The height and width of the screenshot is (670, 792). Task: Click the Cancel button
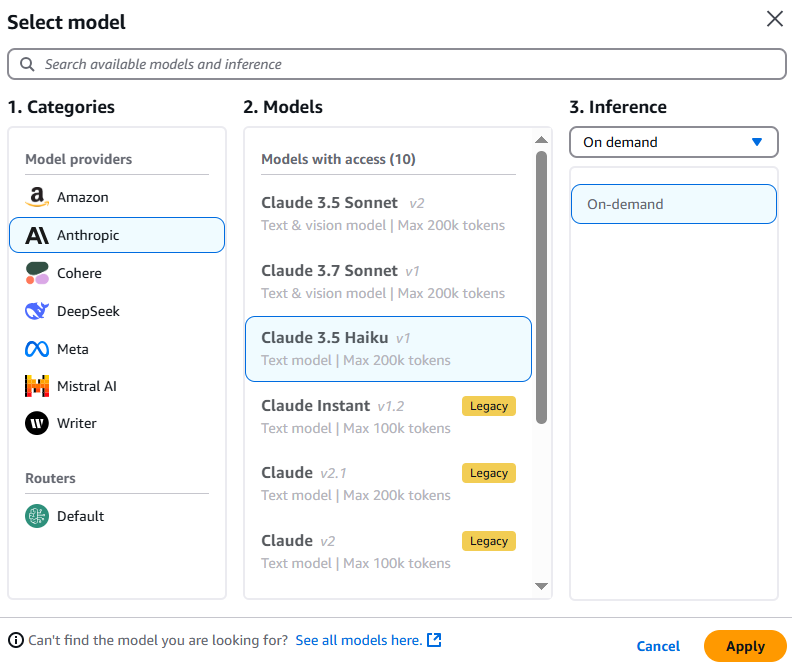tap(658, 646)
